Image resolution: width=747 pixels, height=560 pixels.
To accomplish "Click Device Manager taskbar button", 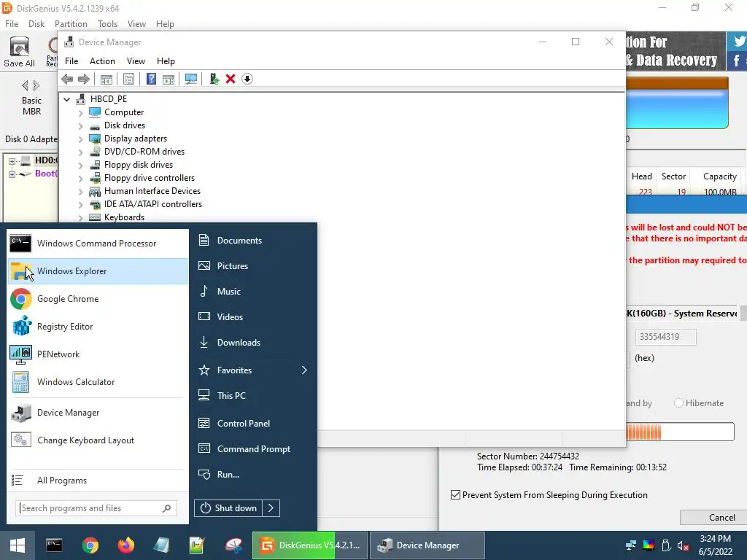I will (x=427, y=545).
